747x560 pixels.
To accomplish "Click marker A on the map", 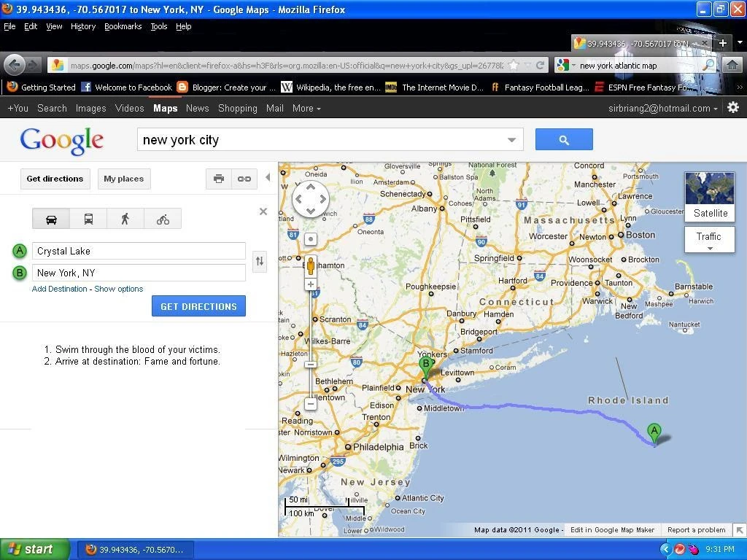I will tap(654, 435).
